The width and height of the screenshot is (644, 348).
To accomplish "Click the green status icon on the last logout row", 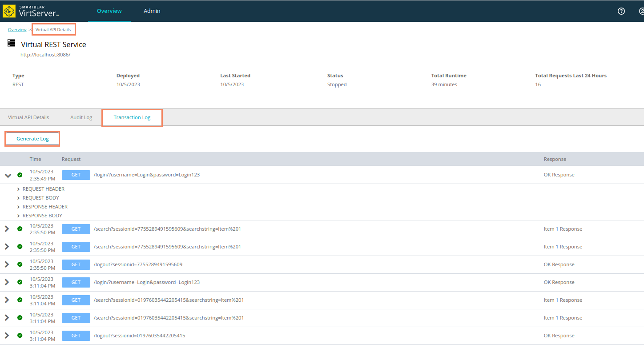I will click(20, 336).
